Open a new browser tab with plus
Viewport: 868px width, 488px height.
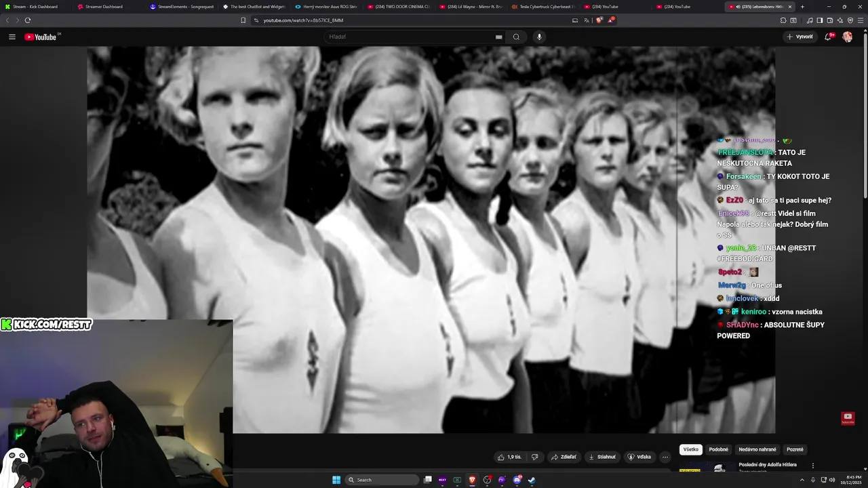(802, 7)
